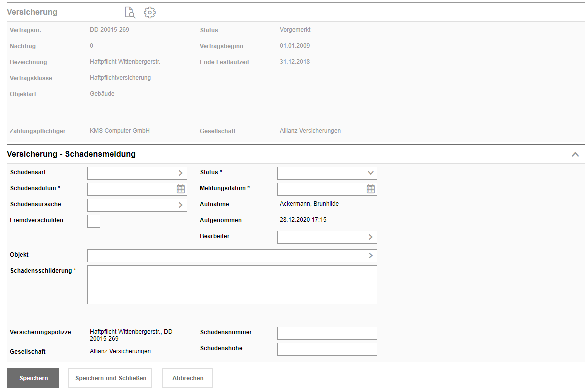Click the Schadensursache lookup arrow
587x392 pixels.
click(x=181, y=205)
